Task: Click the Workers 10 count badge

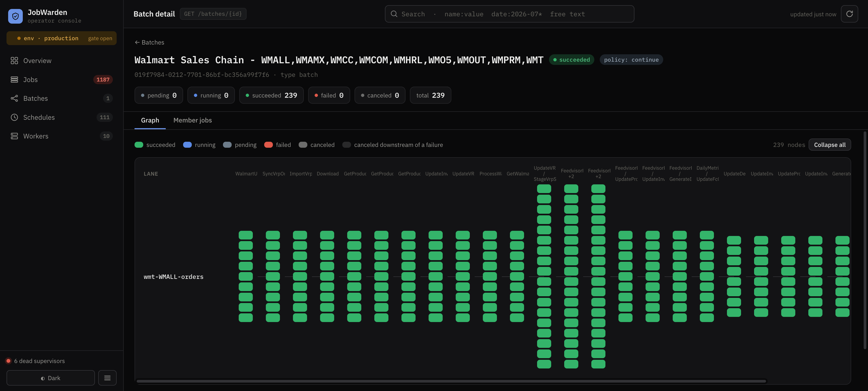Action: [106, 136]
